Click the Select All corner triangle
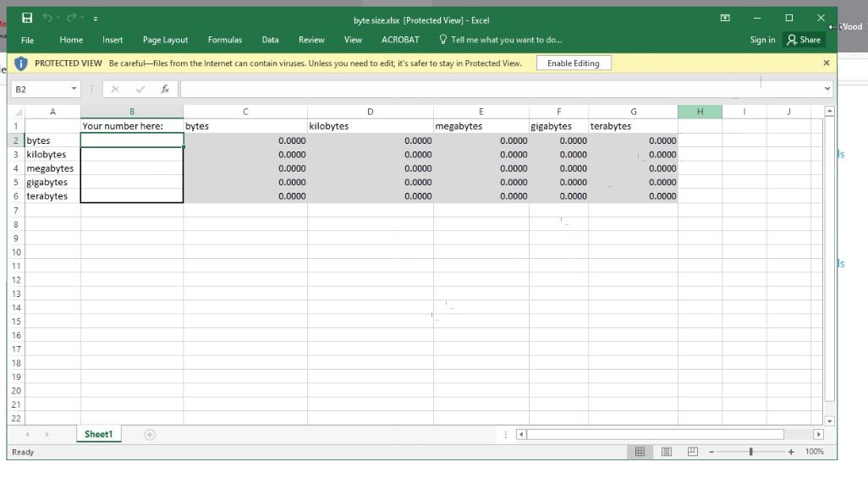 (x=18, y=112)
